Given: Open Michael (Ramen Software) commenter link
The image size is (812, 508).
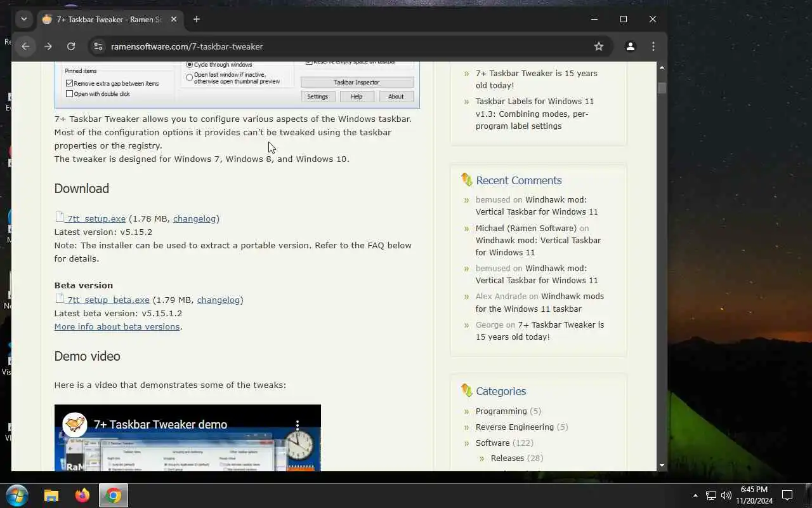Looking at the screenshot, I should pos(526,228).
